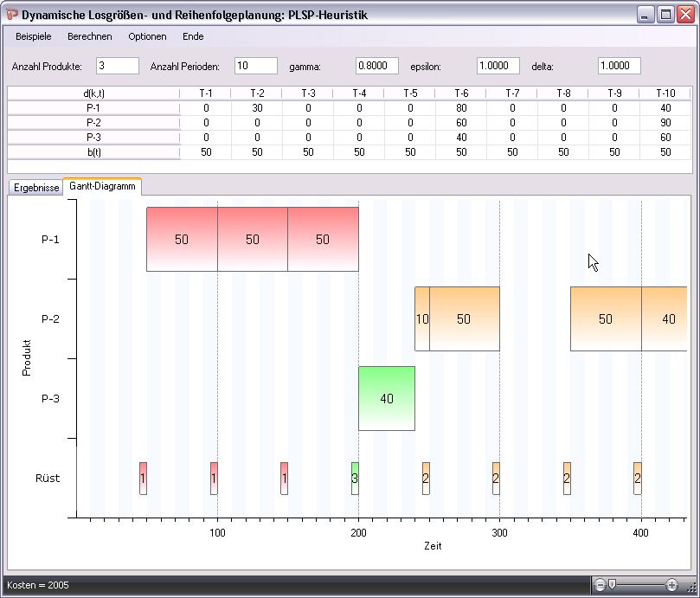Open the Optionen menu
700x598 pixels.
coord(147,36)
